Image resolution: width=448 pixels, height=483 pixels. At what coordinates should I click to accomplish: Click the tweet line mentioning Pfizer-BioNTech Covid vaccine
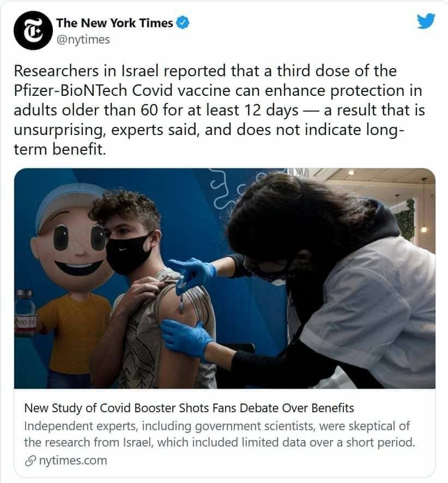click(x=217, y=90)
